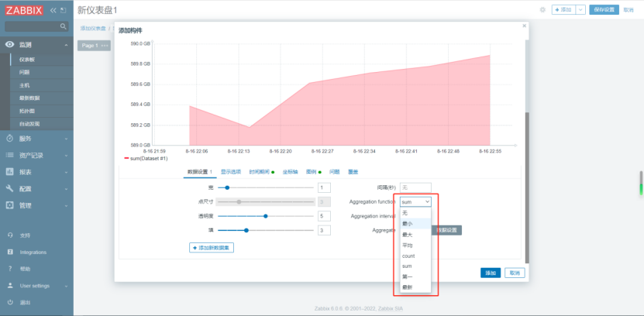Switch to the 问题 tab in dialog
The image size is (644, 316).
335,172
